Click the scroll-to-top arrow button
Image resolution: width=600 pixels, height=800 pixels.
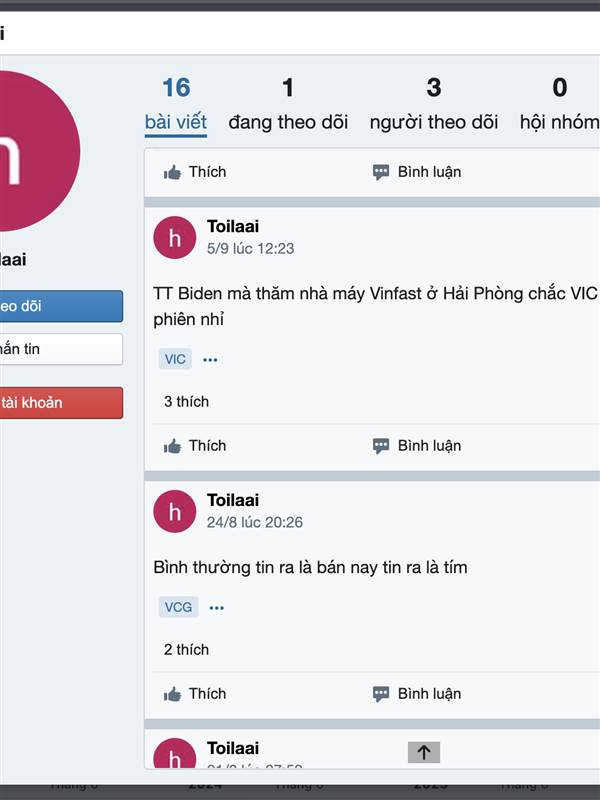(x=423, y=753)
